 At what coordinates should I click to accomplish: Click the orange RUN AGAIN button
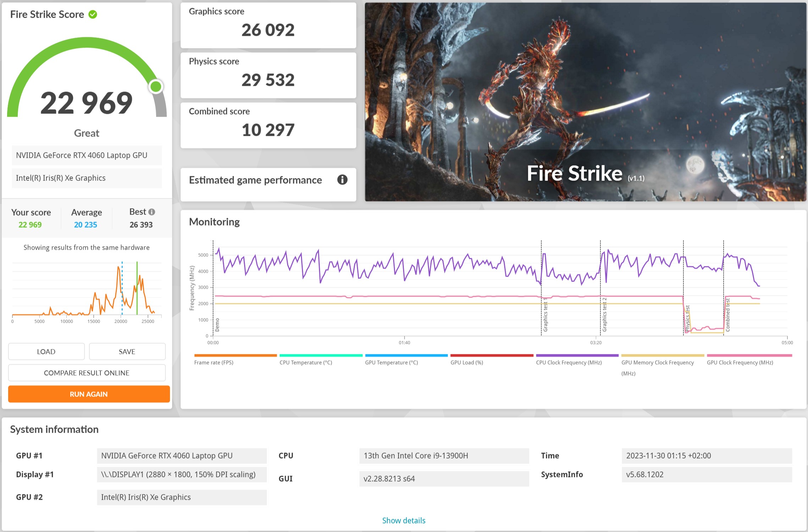click(x=89, y=394)
